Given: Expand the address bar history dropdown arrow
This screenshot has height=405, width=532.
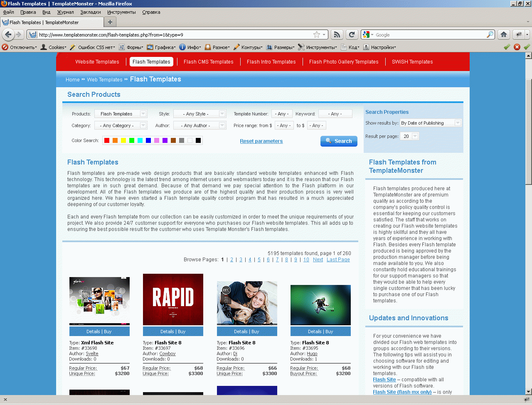Looking at the screenshot, I should coord(324,34).
